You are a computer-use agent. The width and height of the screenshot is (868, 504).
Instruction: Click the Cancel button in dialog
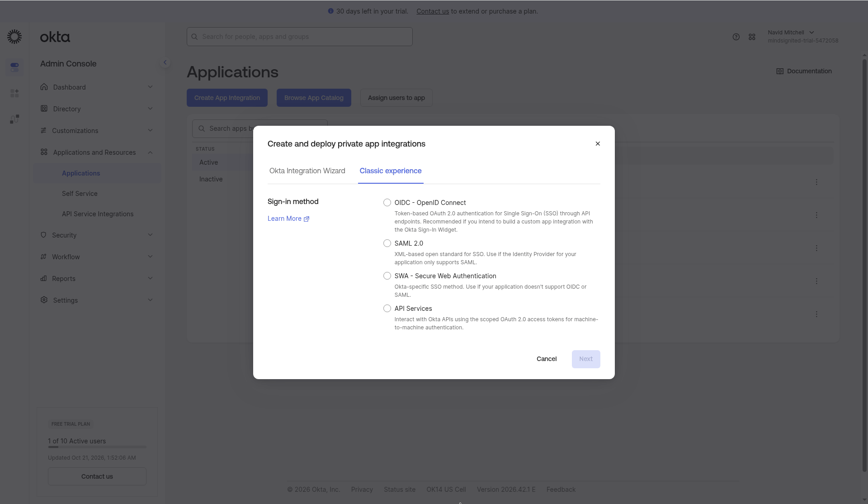point(547,359)
